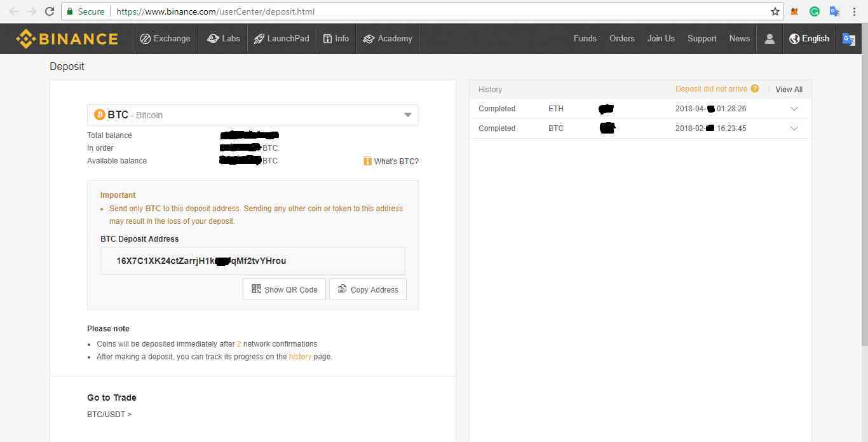Viewport: 868px width, 442px height.
Task: Open the BTC coin selector dropdown
Action: [253, 115]
